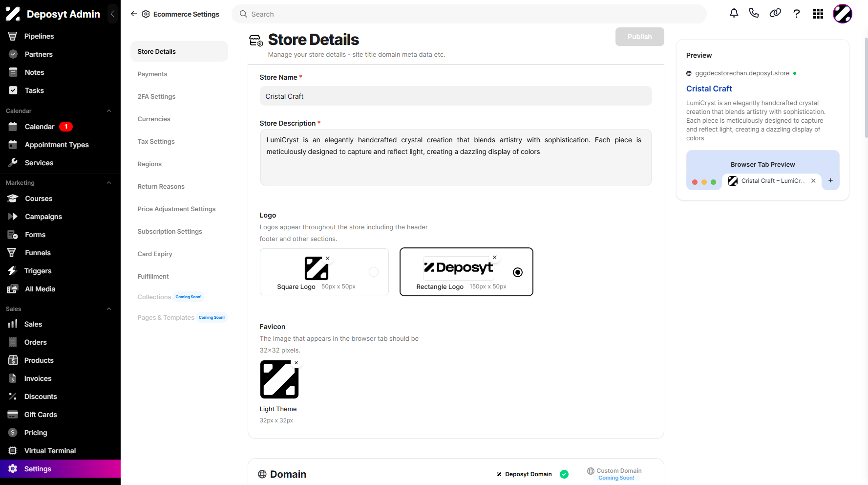Select the Deposyt Domain option
This screenshot has height=485, width=868.
(532, 474)
